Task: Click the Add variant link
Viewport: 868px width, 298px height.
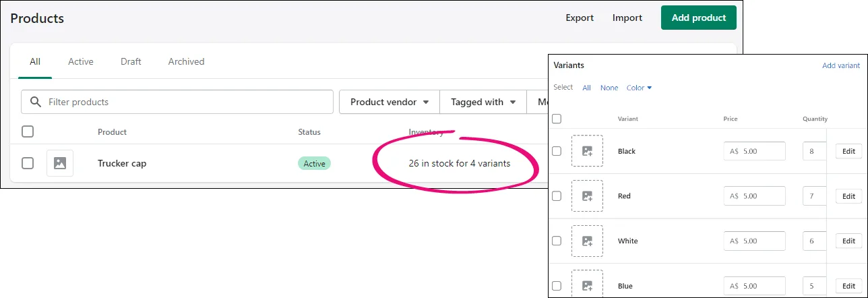Action: (x=841, y=65)
